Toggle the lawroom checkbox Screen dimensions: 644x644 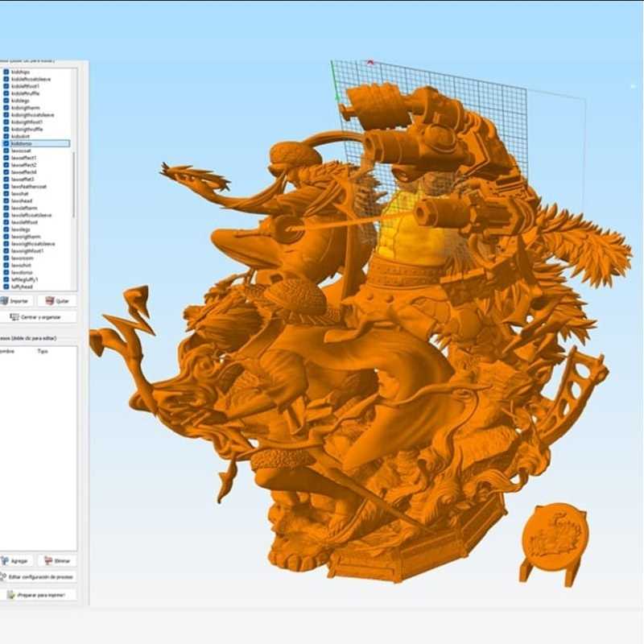6,258
